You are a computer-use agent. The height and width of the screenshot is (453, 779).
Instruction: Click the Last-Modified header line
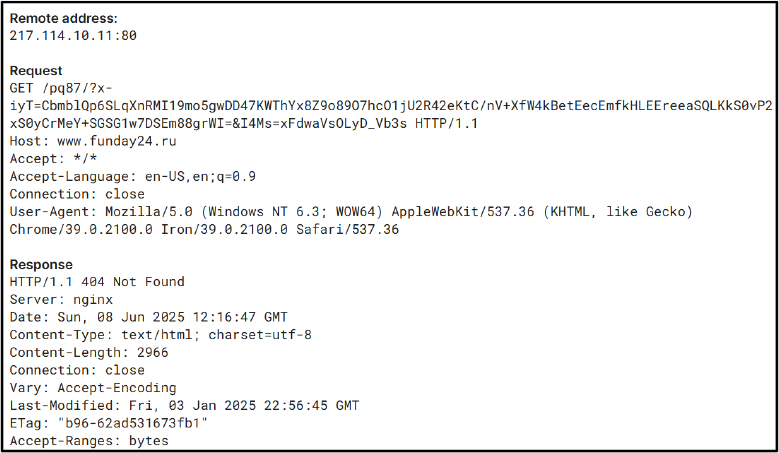point(184,406)
